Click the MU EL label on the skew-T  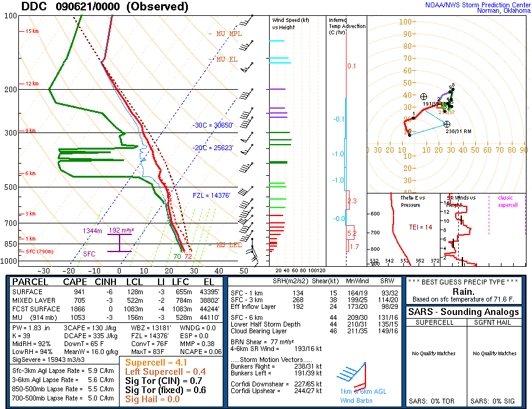pos(223,59)
